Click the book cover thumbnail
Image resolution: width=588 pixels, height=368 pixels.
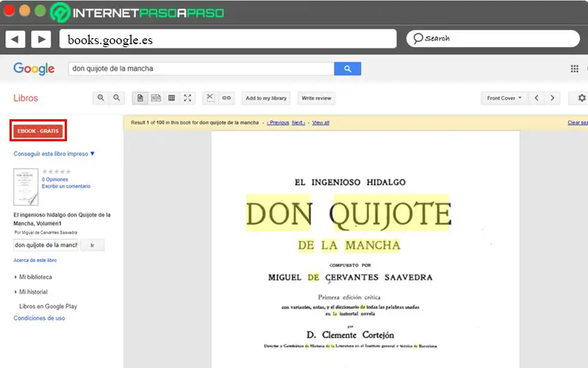pos(26,187)
